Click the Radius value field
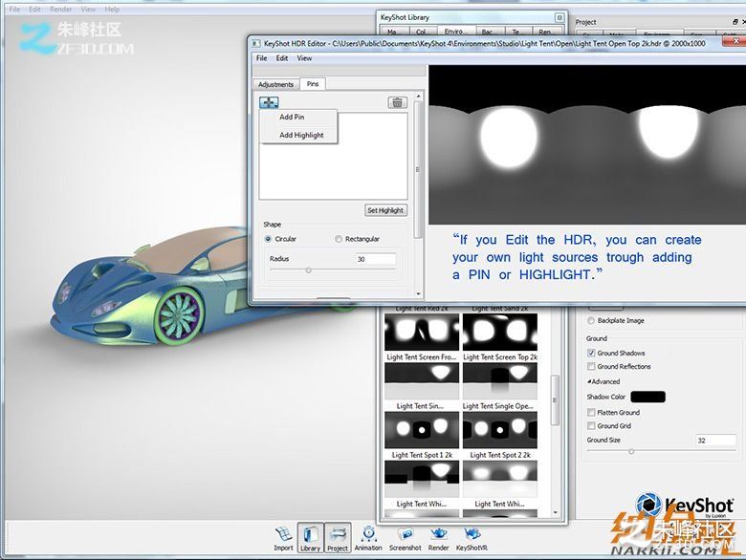The image size is (746, 560). click(375, 259)
